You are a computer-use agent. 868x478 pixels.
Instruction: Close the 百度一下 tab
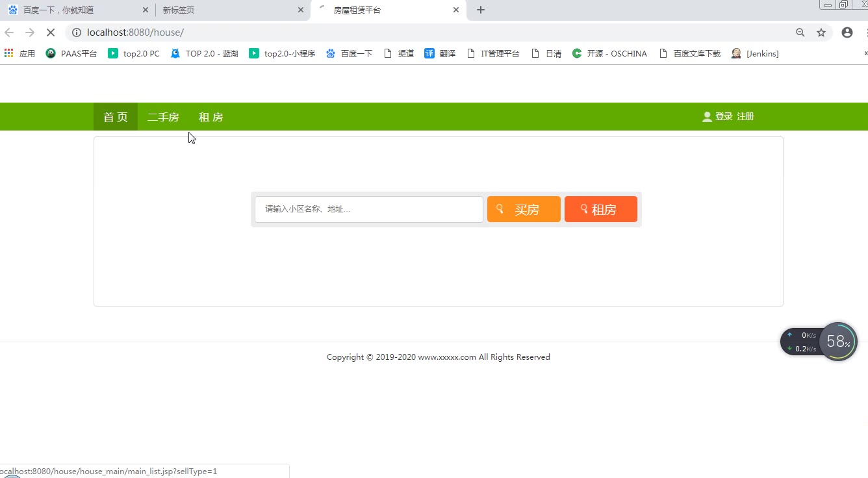click(144, 10)
